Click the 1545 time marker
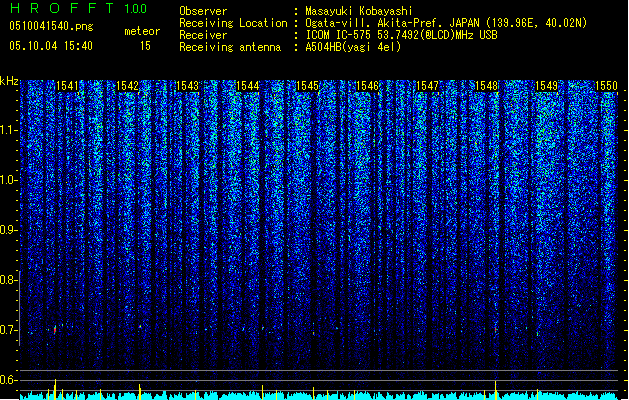 point(307,86)
